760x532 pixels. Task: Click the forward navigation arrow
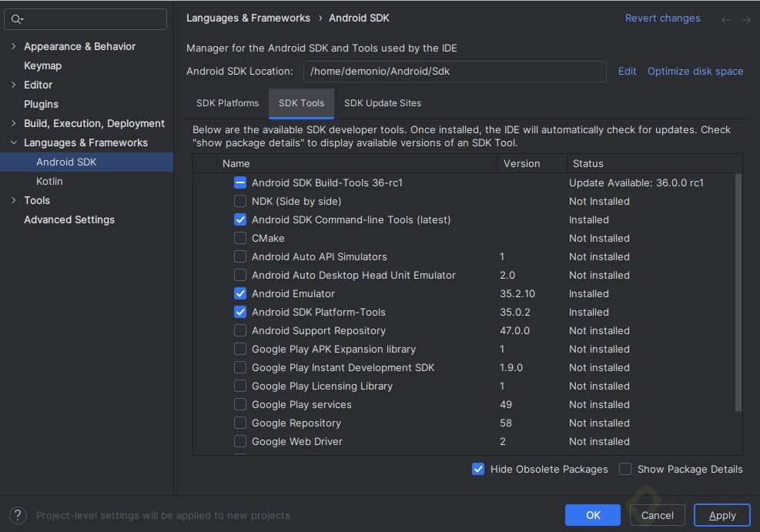click(746, 19)
